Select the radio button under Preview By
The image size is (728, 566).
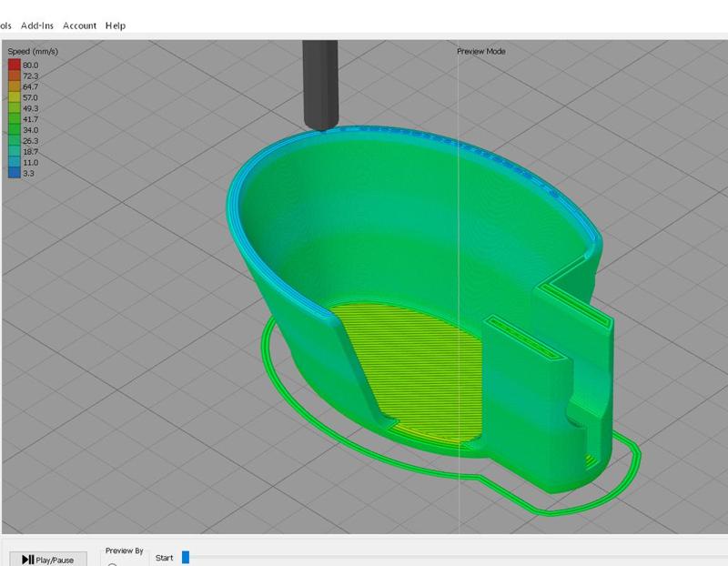click(x=114, y=564)
